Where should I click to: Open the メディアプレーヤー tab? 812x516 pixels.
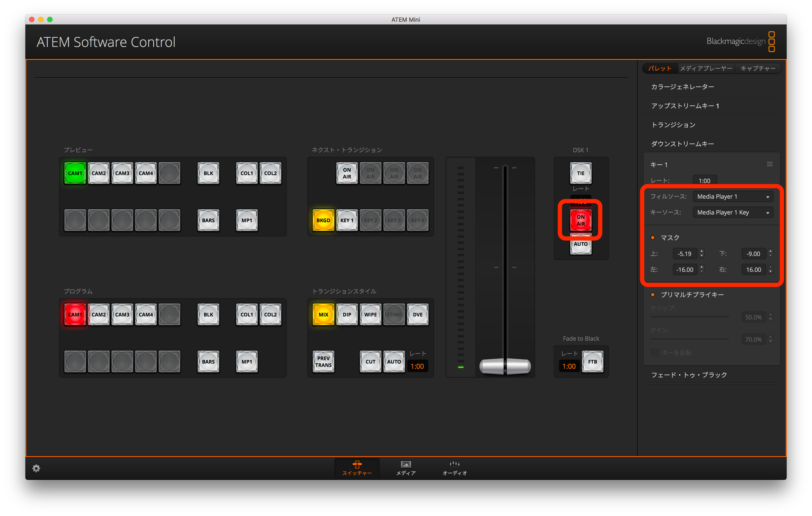click(706, 68)
